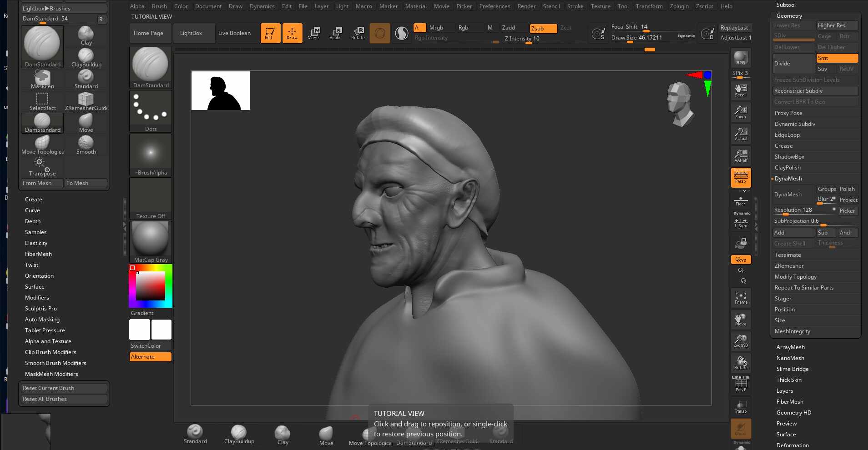
Task: Click the Zoom3D navigation icon
Action: click(741, 341)
